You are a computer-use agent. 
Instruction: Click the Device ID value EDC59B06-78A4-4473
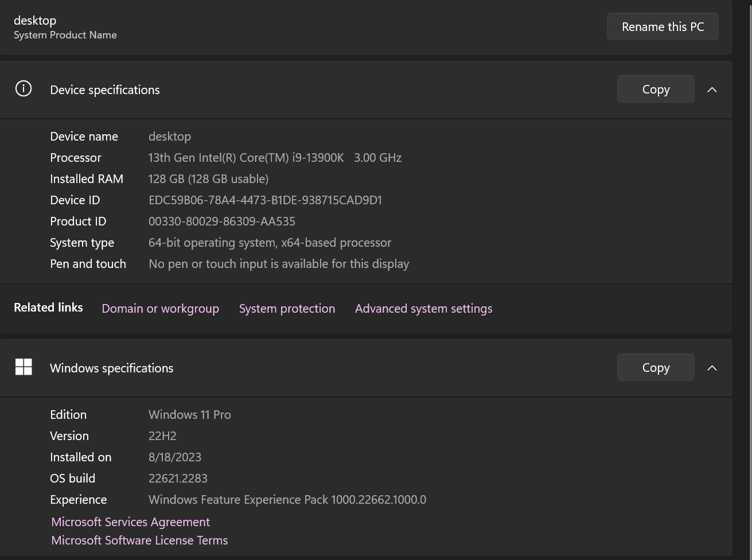265,200
